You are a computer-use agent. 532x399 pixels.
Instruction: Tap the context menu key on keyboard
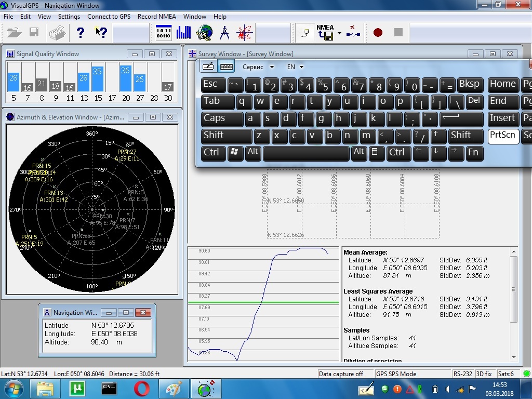pyautogui.click(x=376, y=153)
